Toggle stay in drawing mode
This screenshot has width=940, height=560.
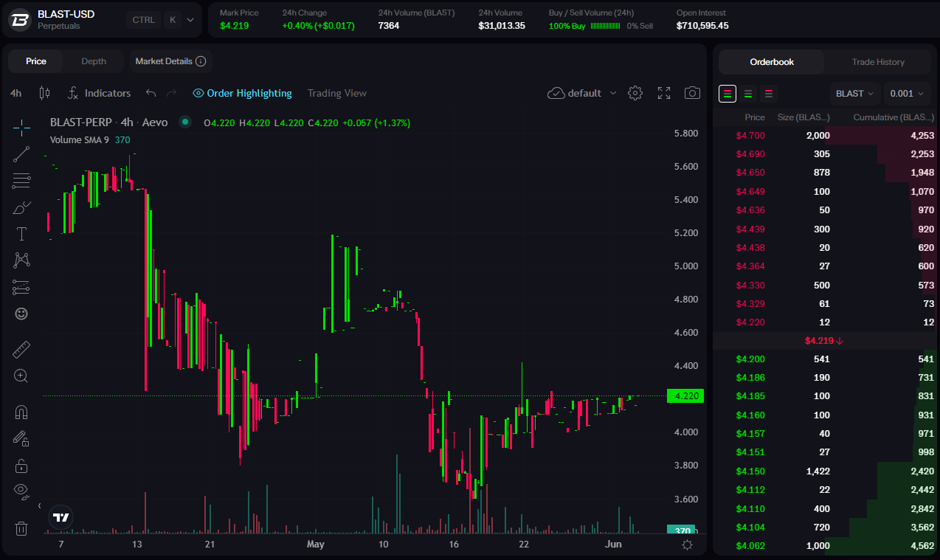[x=21, y=438]
